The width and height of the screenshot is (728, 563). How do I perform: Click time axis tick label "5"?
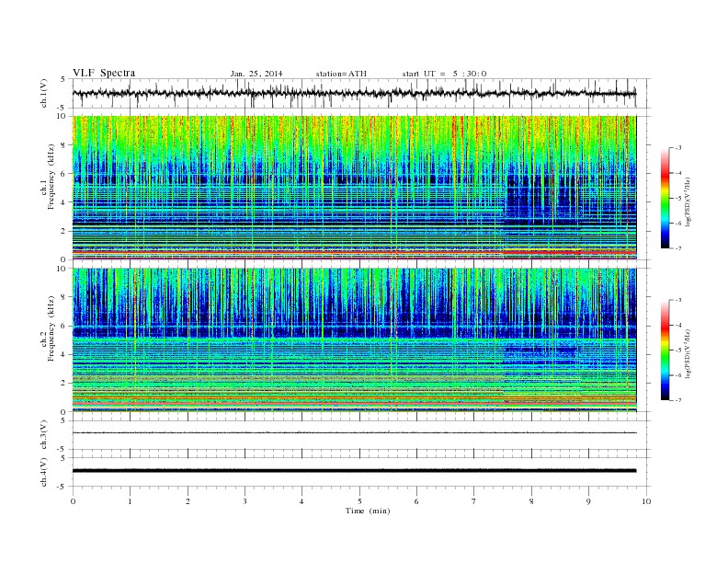(x=359, y=501)
